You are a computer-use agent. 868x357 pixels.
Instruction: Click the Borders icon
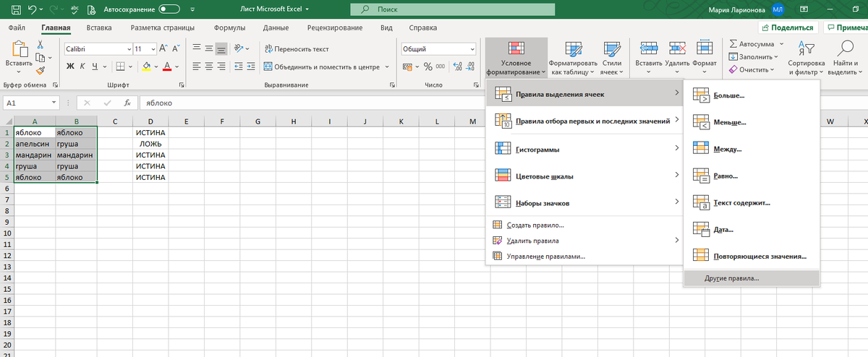[x=122, y=66]
